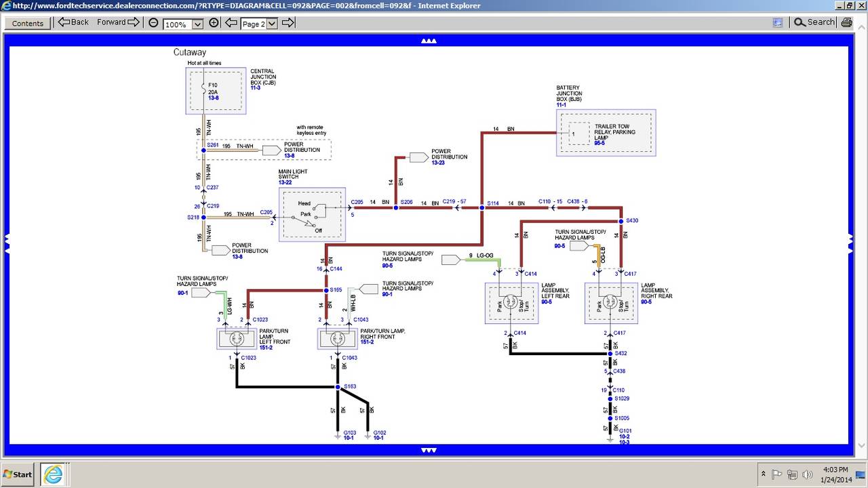
Task: Open the Contents panel
Action: [x=28, y=23]
